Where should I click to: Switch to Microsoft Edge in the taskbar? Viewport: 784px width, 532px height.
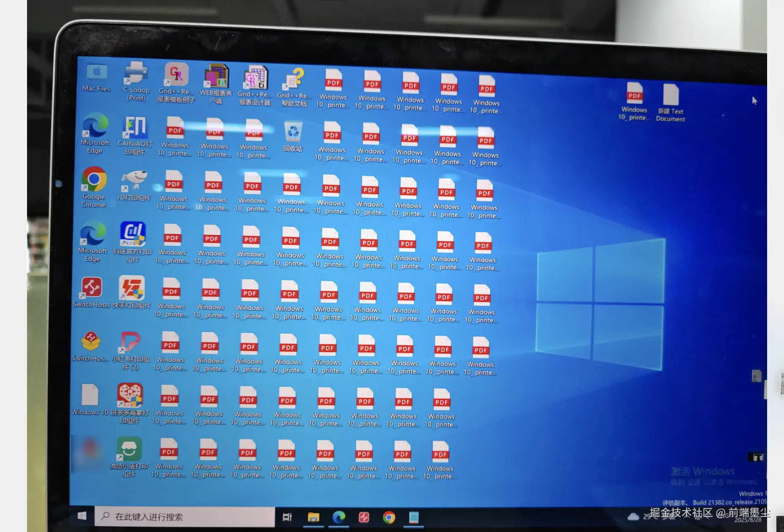(339, 517)
